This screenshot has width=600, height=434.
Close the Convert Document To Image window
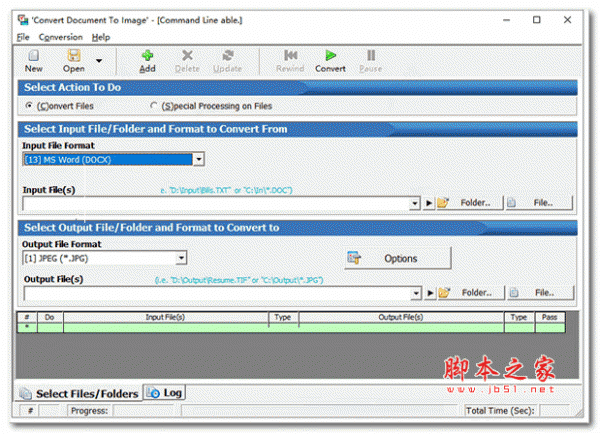[x=567, y=20]
